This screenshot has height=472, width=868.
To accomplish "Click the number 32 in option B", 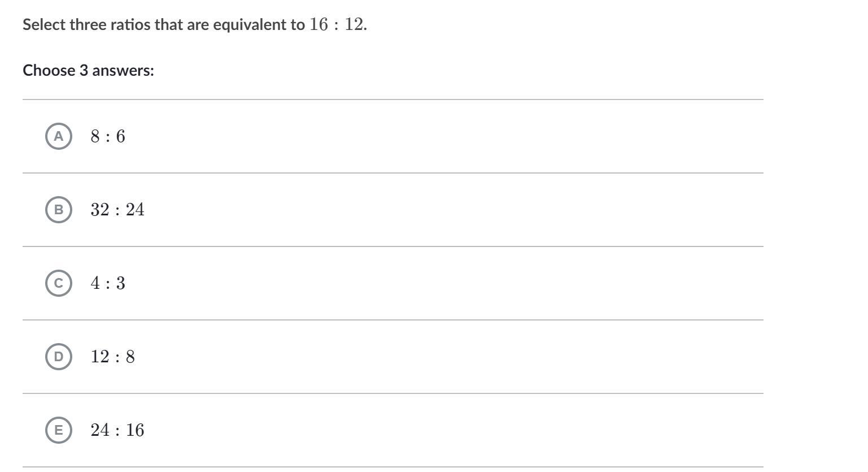I will 99,210.
